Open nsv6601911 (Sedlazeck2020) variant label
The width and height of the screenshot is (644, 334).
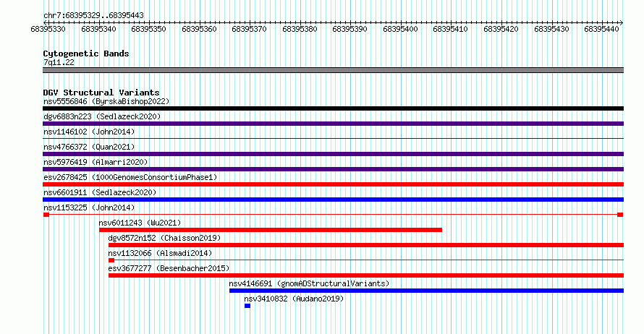point(100,192)
